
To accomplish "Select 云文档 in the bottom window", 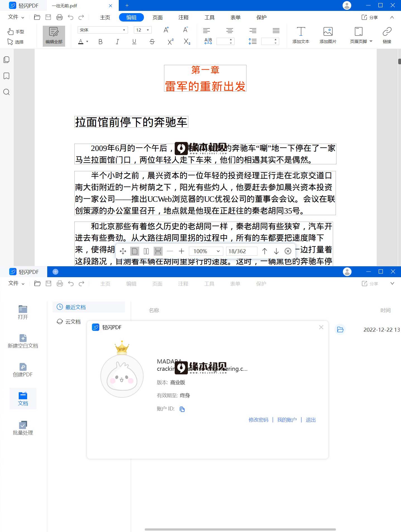I will point(69,322).
